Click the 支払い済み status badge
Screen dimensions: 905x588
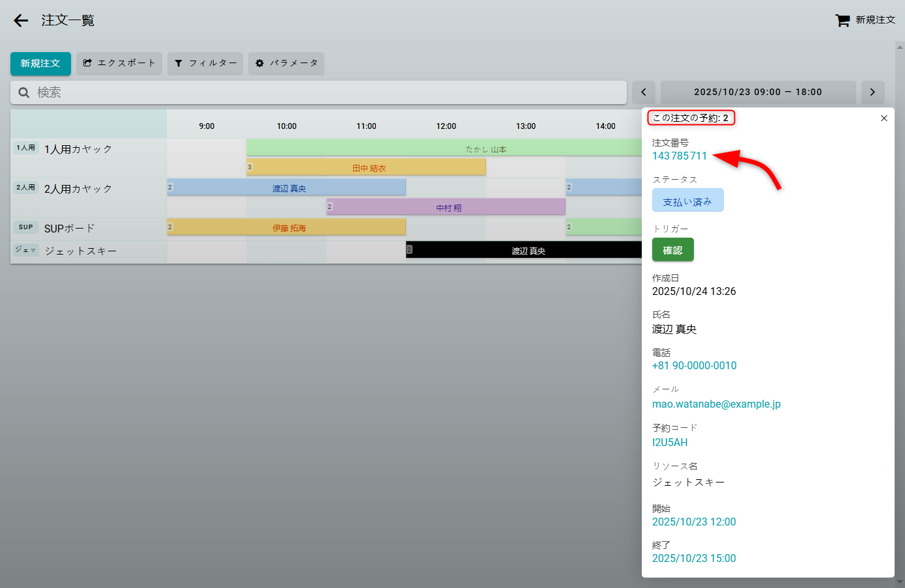pyautogui.click(x=688, y=201)
